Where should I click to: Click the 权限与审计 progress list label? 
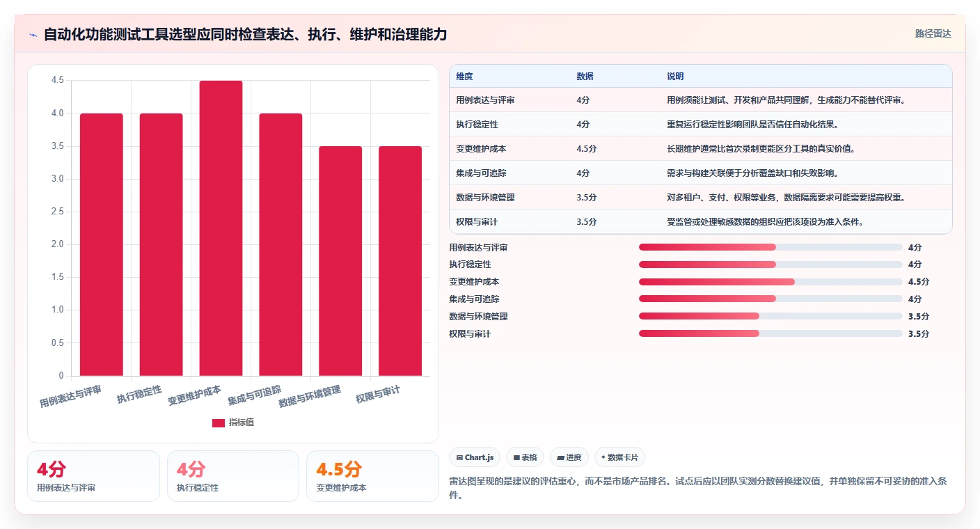[471, 333]
